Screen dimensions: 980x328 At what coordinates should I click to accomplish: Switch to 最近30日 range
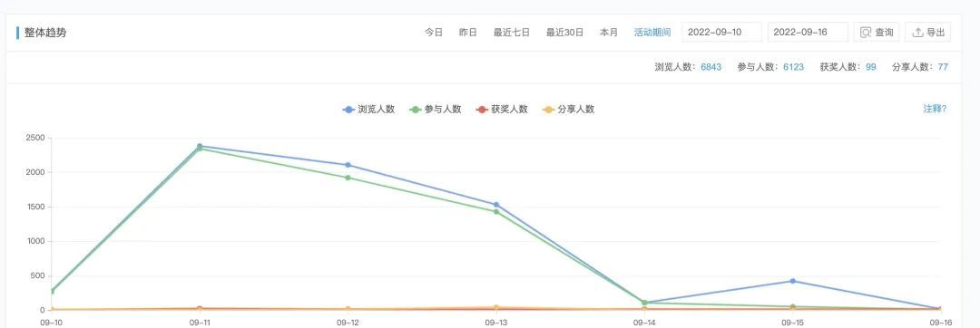pos(565,33)
